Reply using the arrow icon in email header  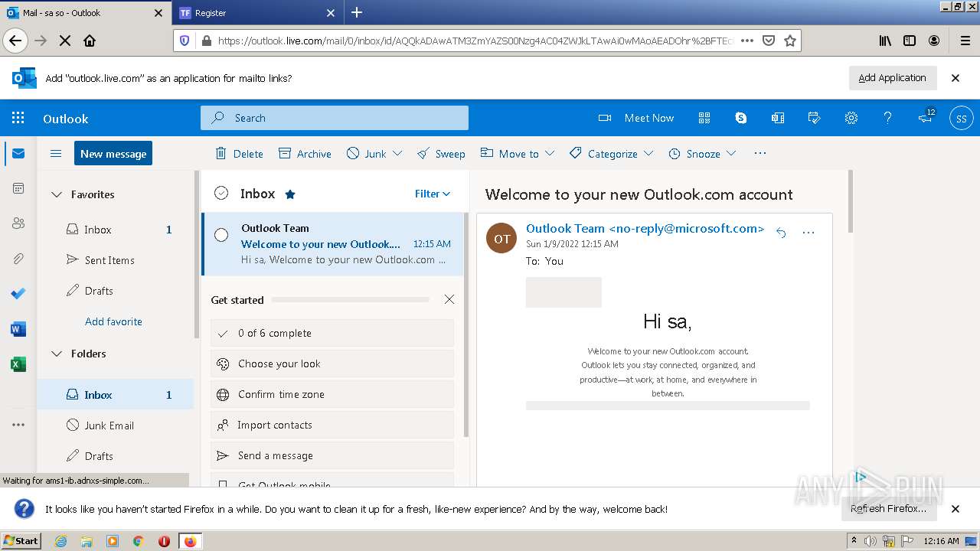[x=781, y=233]
